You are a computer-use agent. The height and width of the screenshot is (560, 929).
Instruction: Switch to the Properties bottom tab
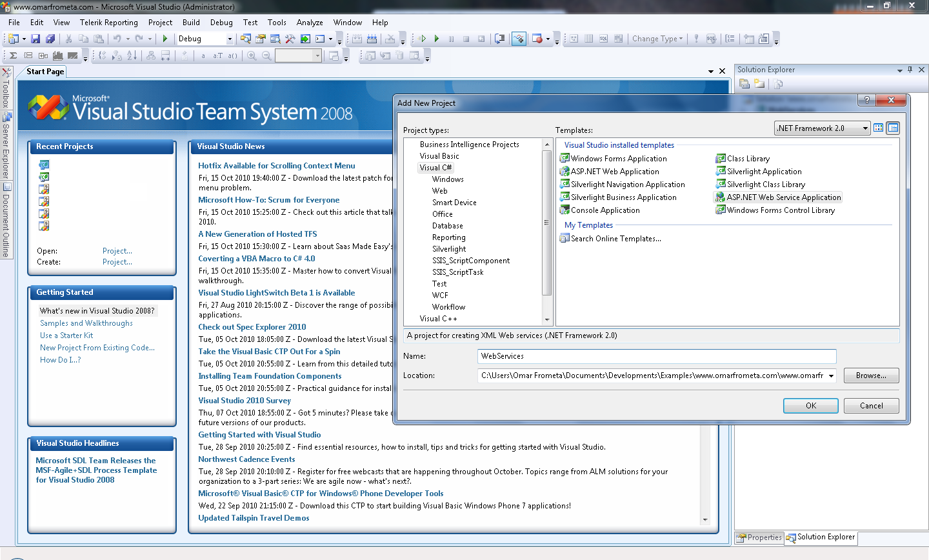[760, 537]
